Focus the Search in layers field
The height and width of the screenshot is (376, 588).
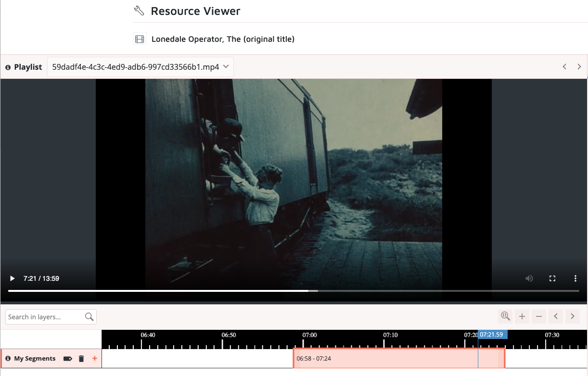point(45,317)
